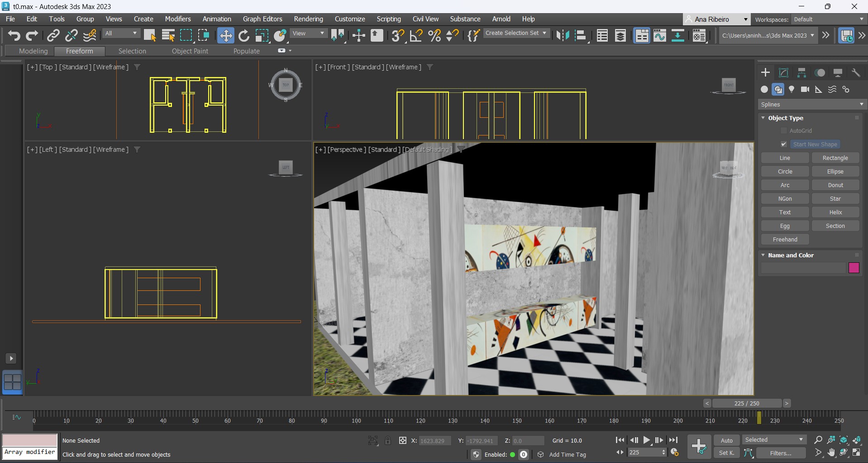Viewport: 868px width, 463px height.
Task: Select the Lights category icon
Action: coord(792,89)
